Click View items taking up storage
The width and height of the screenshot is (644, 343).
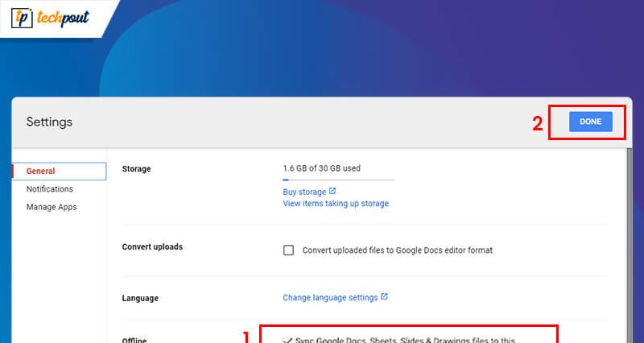tap(336, 204)
